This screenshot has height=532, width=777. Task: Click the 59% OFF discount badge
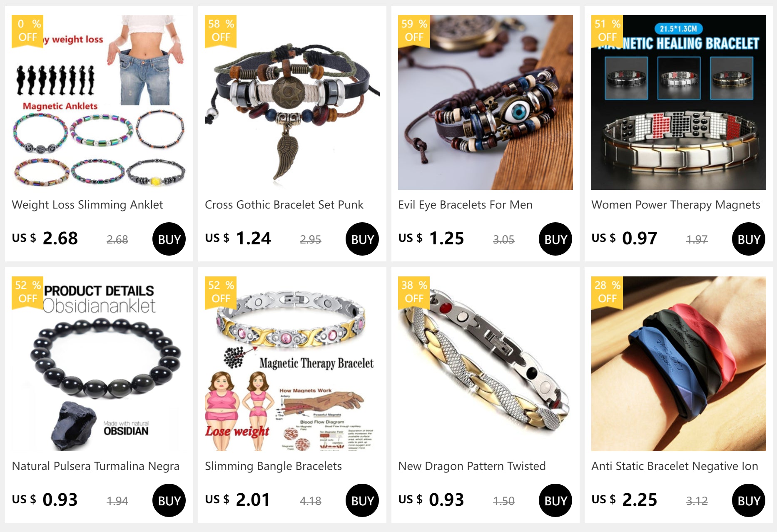tap(414, 31)
